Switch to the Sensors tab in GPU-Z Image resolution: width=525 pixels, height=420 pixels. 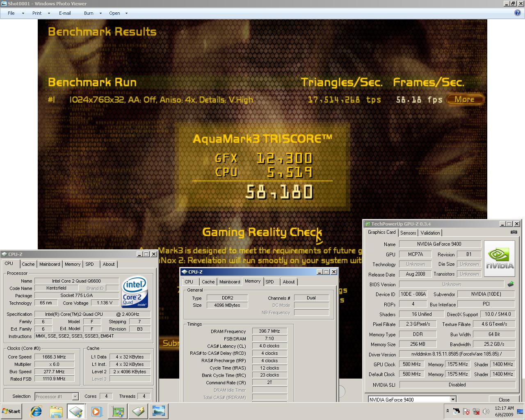[408, 233]
